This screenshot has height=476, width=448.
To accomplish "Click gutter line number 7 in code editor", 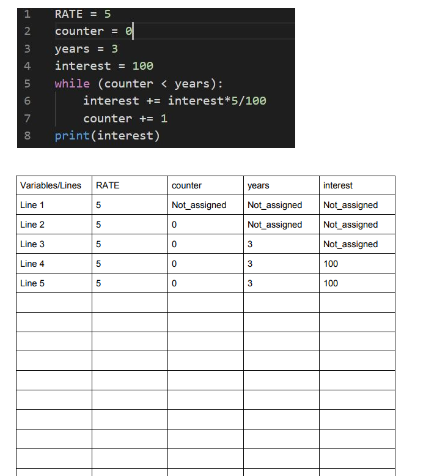I will tap(28, 119).
